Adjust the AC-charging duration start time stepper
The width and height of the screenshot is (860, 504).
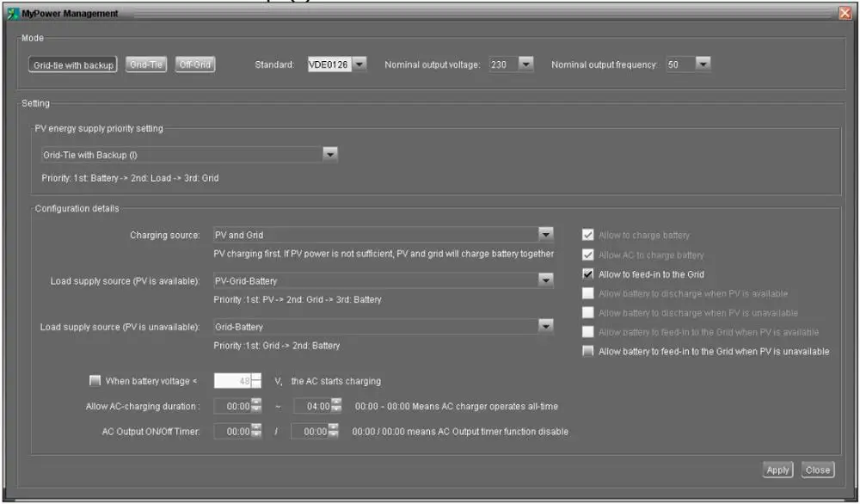(x=255, y=406)
